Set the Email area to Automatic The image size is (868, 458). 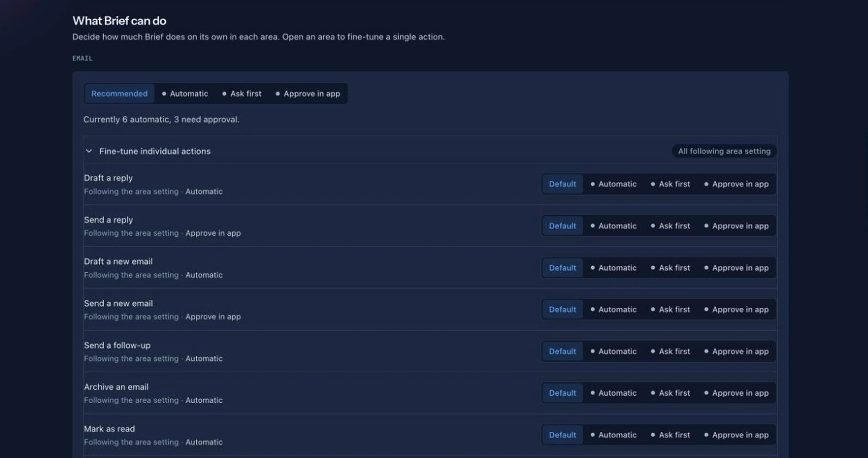(185, 94)
